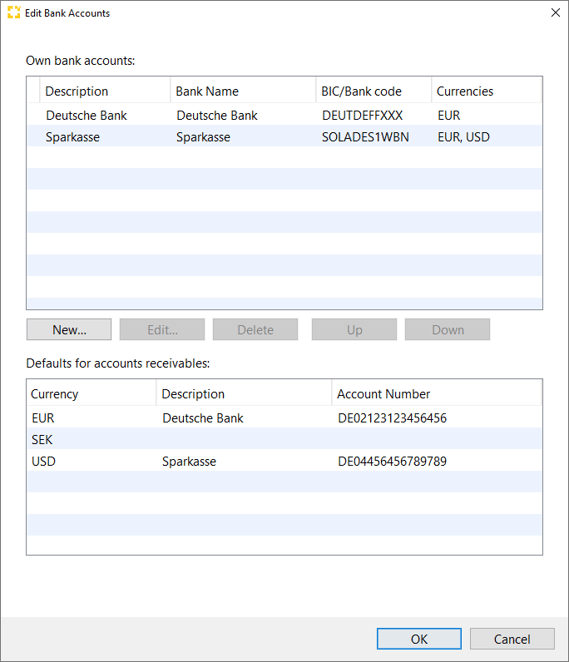
Task: Sort by Description column header
Action: [105, 91]
